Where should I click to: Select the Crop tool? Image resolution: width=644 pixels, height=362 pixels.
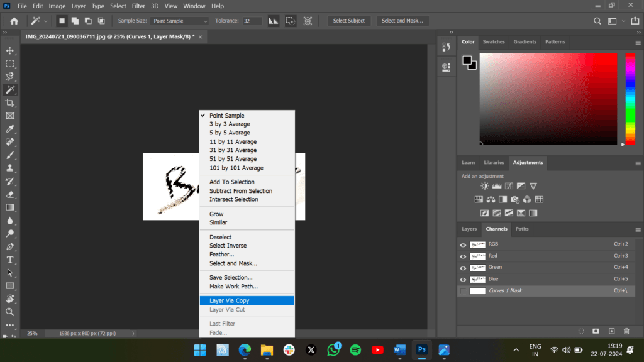10,103
